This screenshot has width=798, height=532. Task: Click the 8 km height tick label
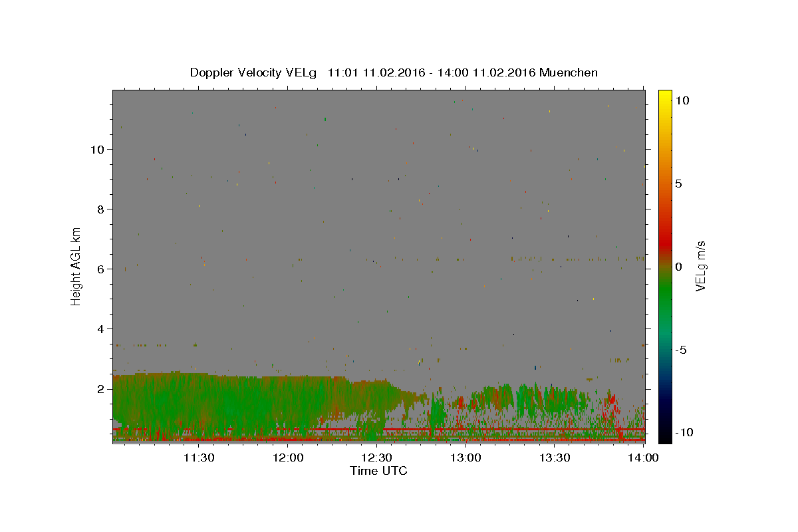[102, 209]
